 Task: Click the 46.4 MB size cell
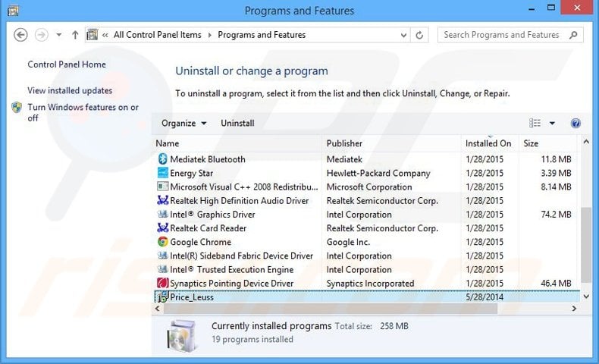coord(556,284)
